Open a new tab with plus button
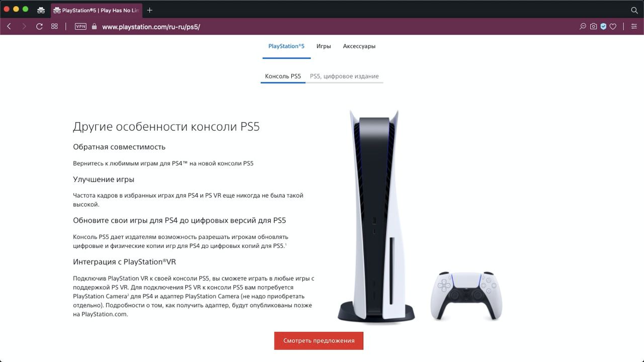The height and width of the screenshot is (362, 644). click(x=149, y=10)
